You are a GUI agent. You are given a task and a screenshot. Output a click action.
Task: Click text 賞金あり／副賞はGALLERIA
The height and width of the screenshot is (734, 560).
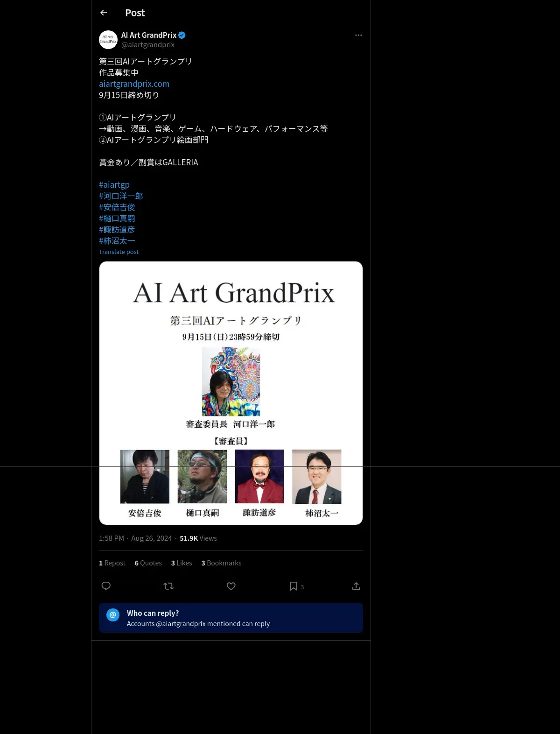tap(148, 162)
